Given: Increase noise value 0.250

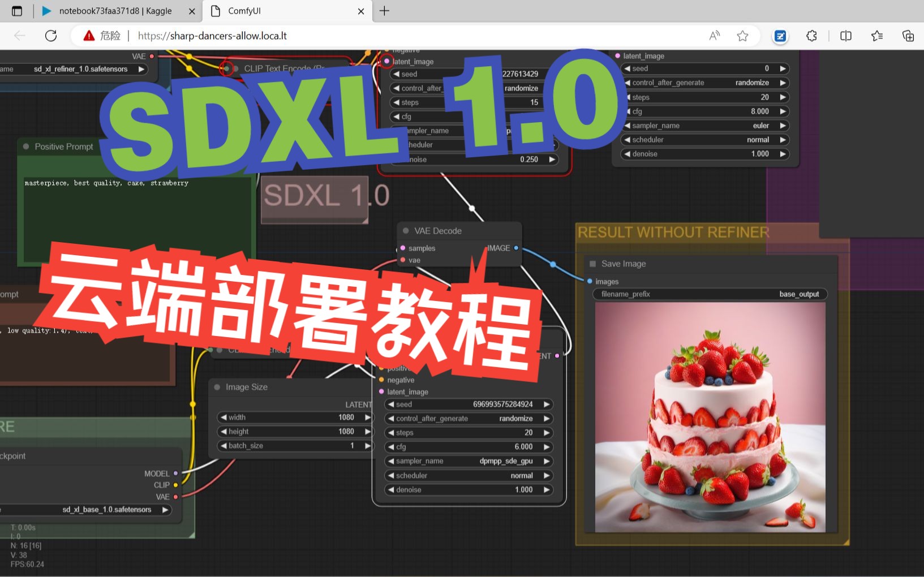Looking at the screenshot, I should tap(552, 160).
